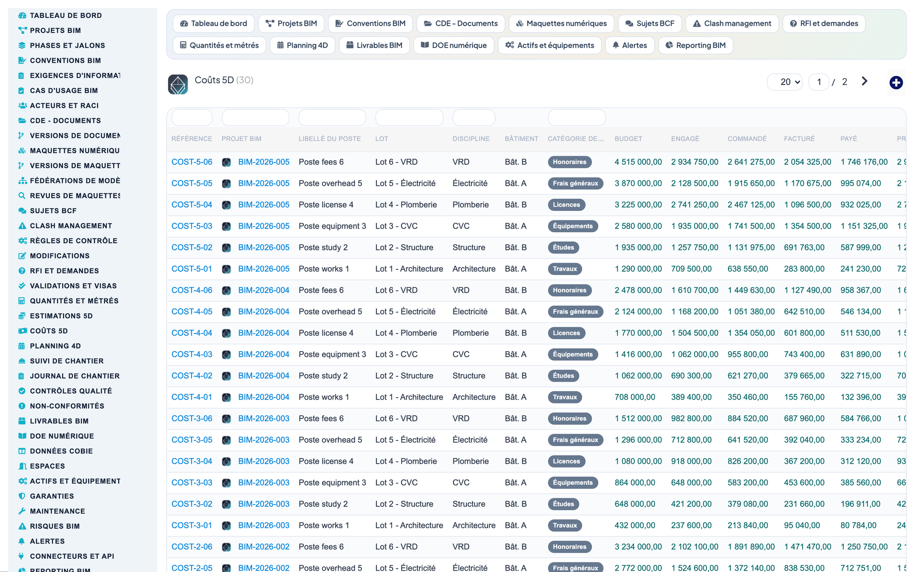Open cost record COST-4-03
924x572 pixels.
[192, 354]
